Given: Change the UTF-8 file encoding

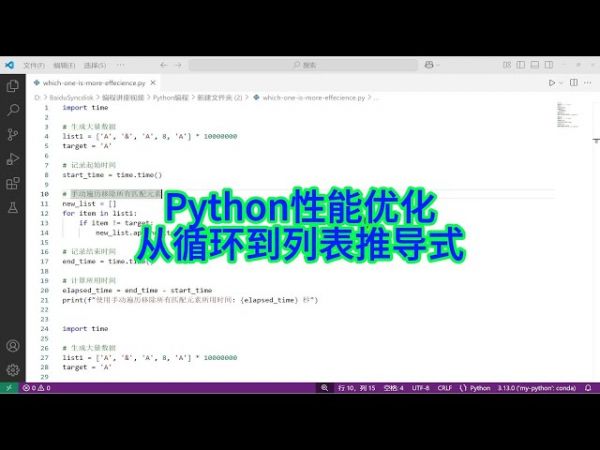Looking at the screenshot, I should (x=421, y=388).
